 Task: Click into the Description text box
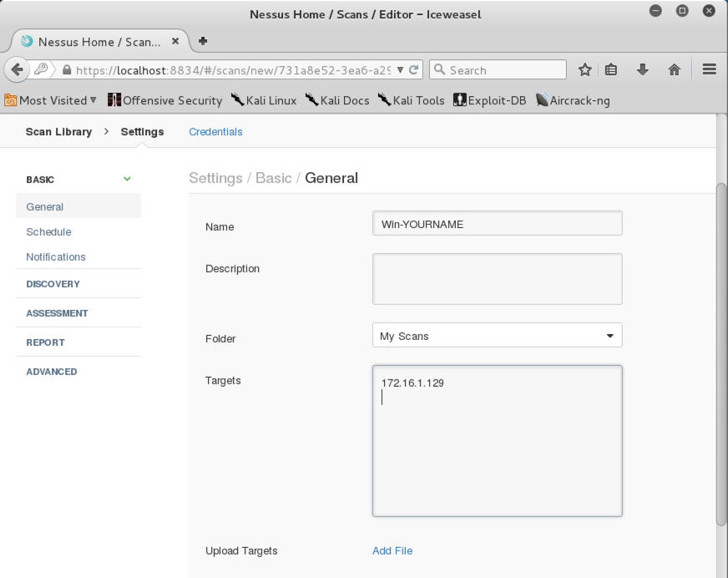(497, 279)
